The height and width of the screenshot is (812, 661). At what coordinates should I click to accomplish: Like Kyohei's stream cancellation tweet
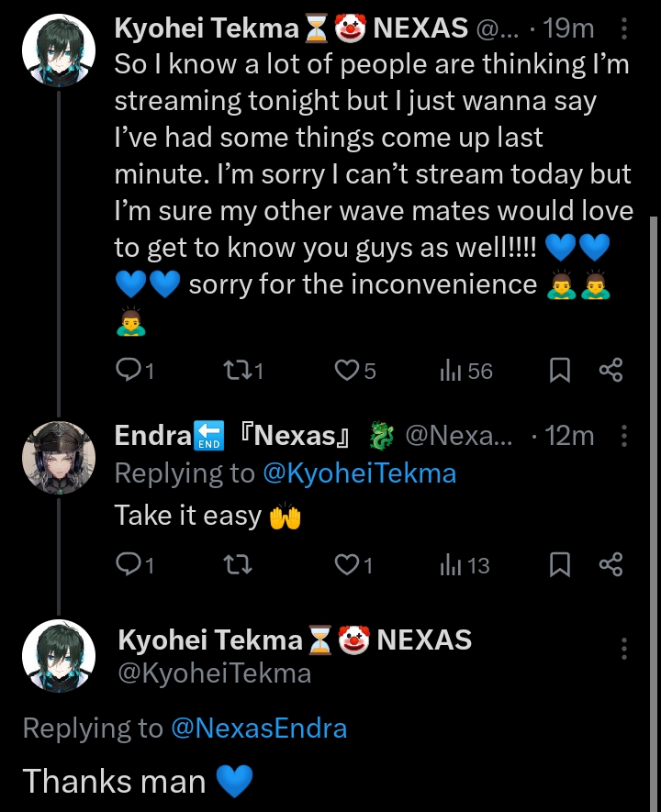click(x=346, y=371)
